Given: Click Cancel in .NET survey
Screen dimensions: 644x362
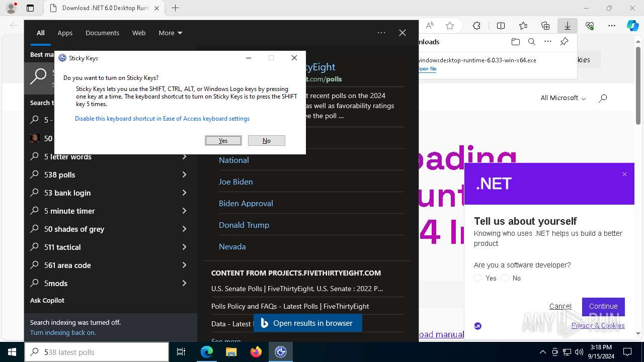Looking at the screenshot, I should point(560,306).
